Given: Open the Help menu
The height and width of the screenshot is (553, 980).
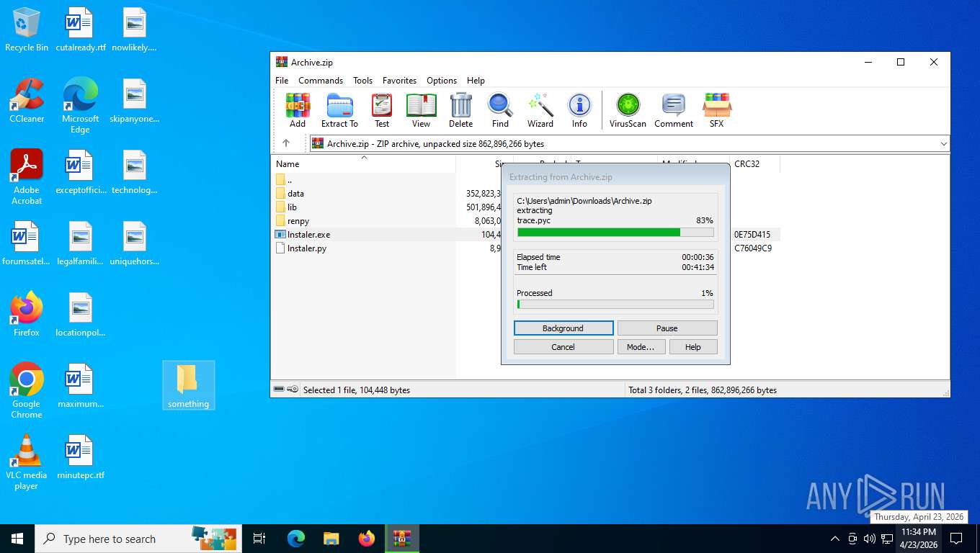Looking at the screenshot, I should pyautogui.click(x=476, y=81).
